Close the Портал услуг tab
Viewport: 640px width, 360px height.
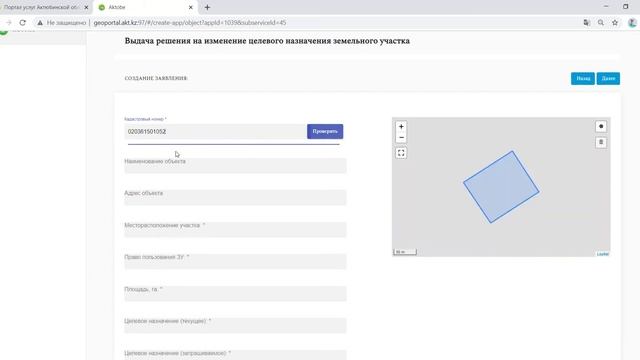86,7
